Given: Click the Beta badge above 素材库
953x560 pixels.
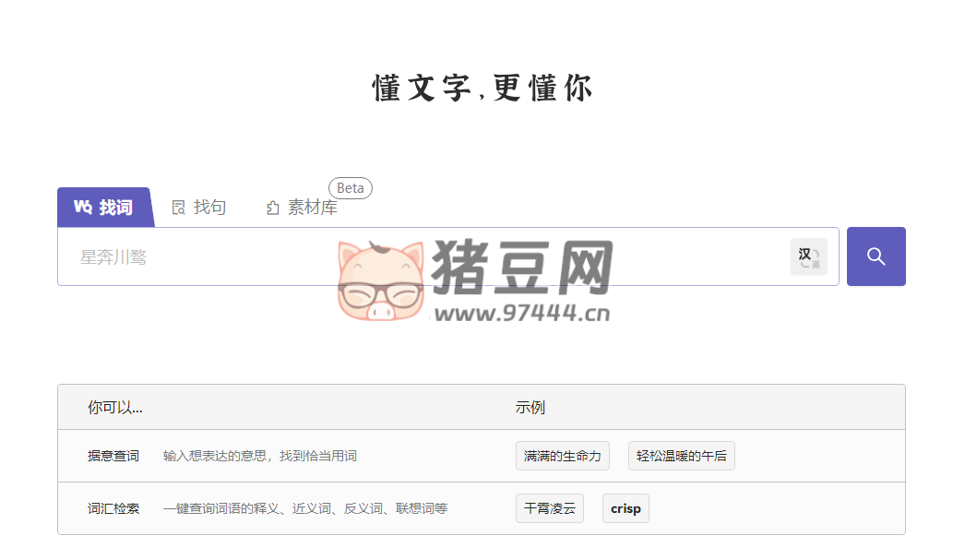Looking at the screenshot, I should (349, 187).
